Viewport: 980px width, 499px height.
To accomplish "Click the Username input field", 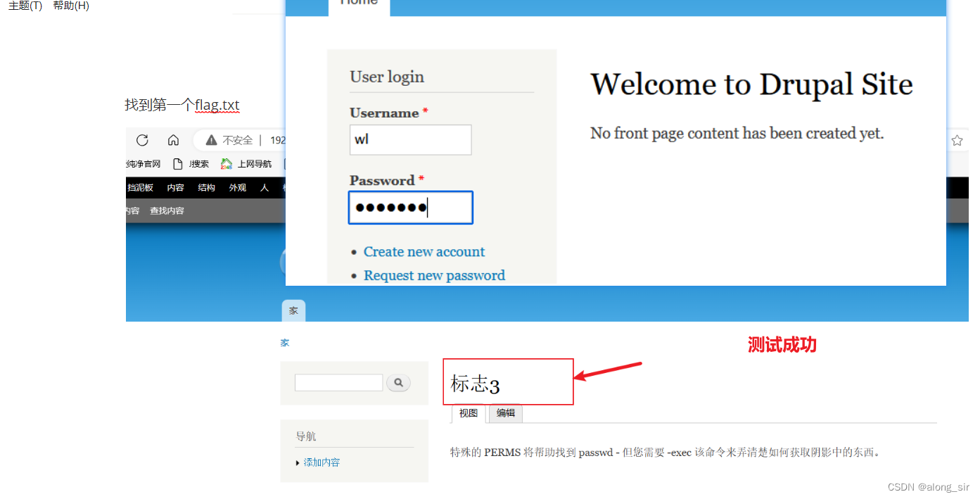I will [410, 140].
